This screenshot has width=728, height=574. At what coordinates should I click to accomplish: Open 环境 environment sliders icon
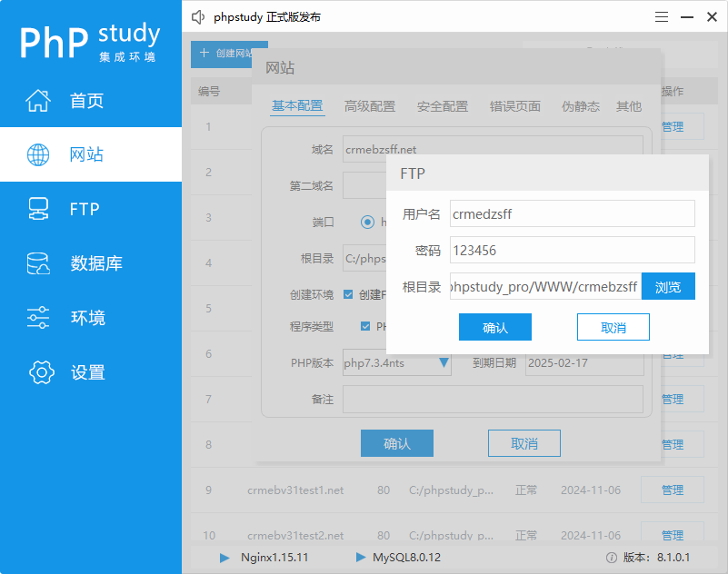tap(38, 318)
